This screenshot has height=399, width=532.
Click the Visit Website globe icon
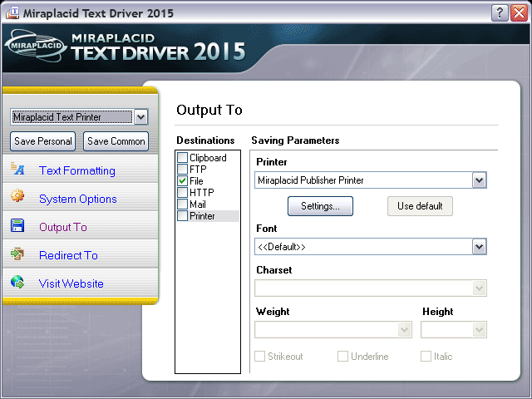17,282
